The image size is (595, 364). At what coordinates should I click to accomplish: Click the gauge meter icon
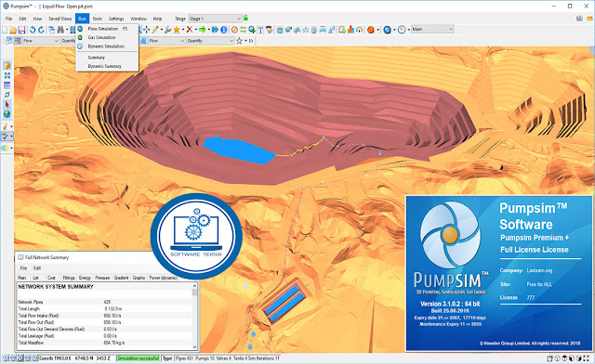pyautogui.click(x=359, y=30)
